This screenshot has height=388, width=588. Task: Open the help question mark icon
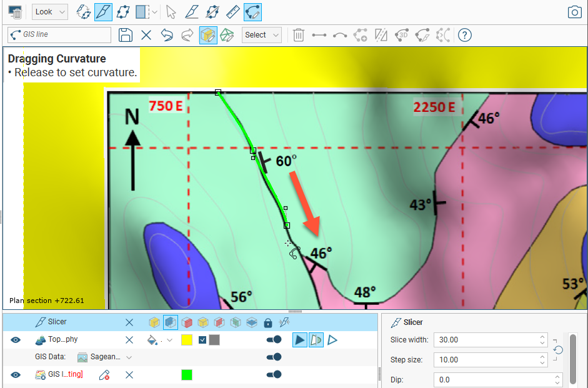[x=464, y=35]
